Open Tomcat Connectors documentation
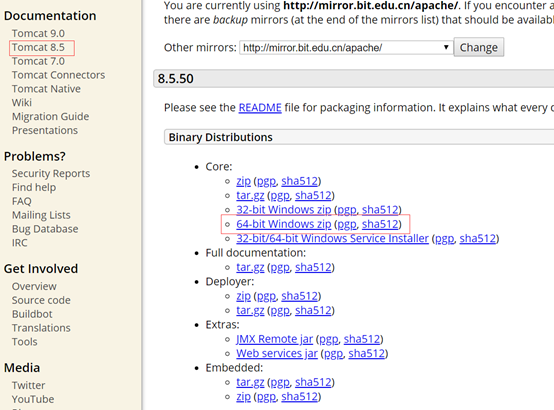Screen dimensions: 554x410 tap(58, 75)
